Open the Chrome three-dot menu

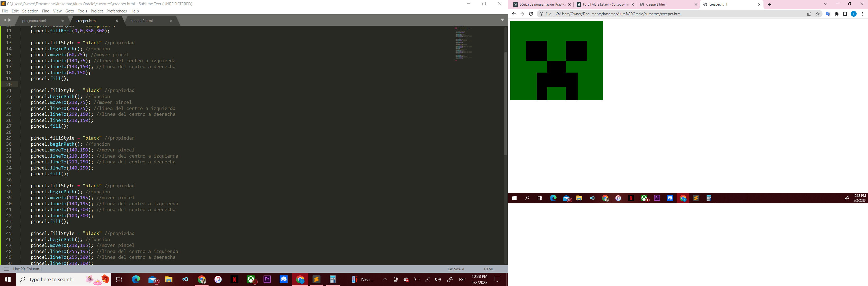[862, 14]
